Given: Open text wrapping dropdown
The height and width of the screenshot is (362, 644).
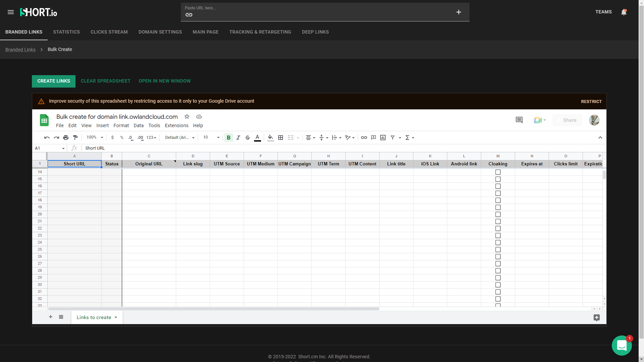Looking at the screenshot, I should coord(337,138).
